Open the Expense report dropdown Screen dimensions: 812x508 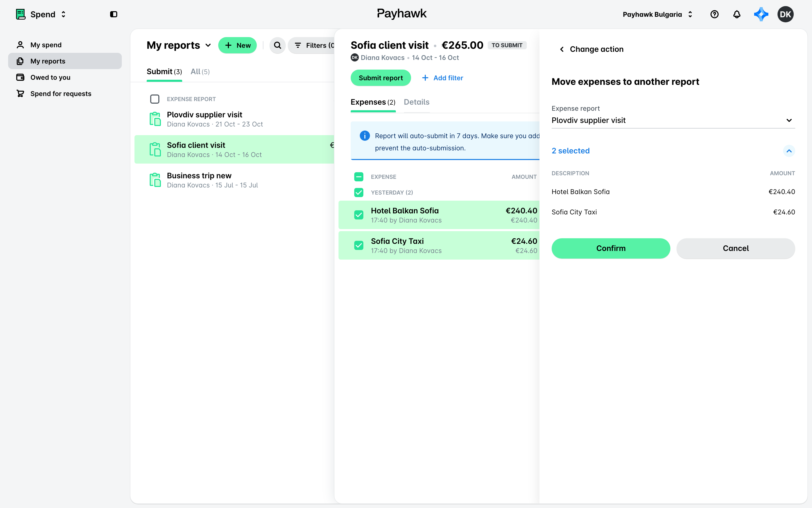673,120
